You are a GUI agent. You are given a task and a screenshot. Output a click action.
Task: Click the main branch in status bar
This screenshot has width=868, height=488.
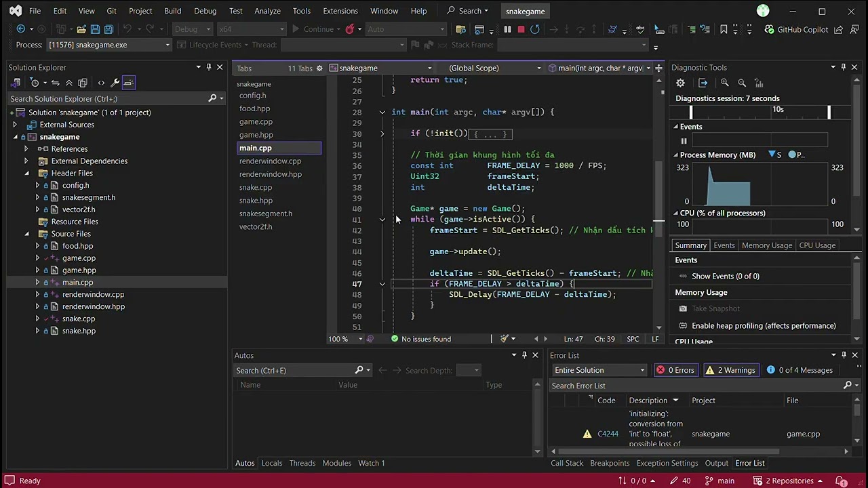click(719, 481)
